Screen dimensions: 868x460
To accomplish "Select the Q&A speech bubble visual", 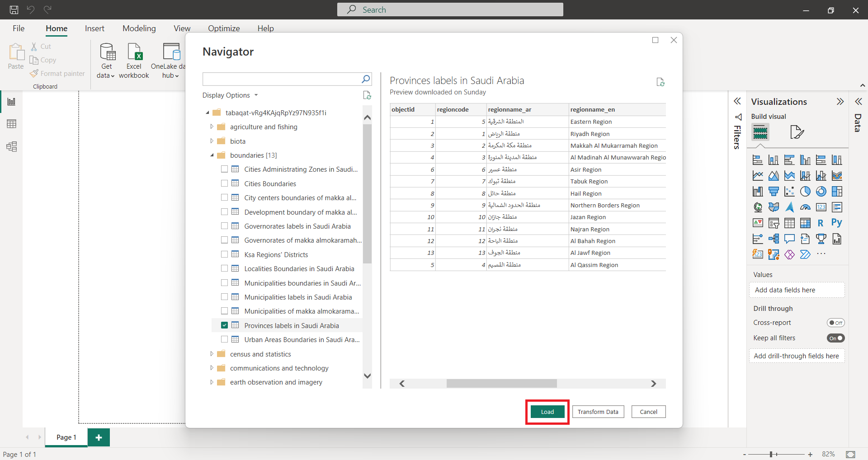I will (x=789, y=239).
